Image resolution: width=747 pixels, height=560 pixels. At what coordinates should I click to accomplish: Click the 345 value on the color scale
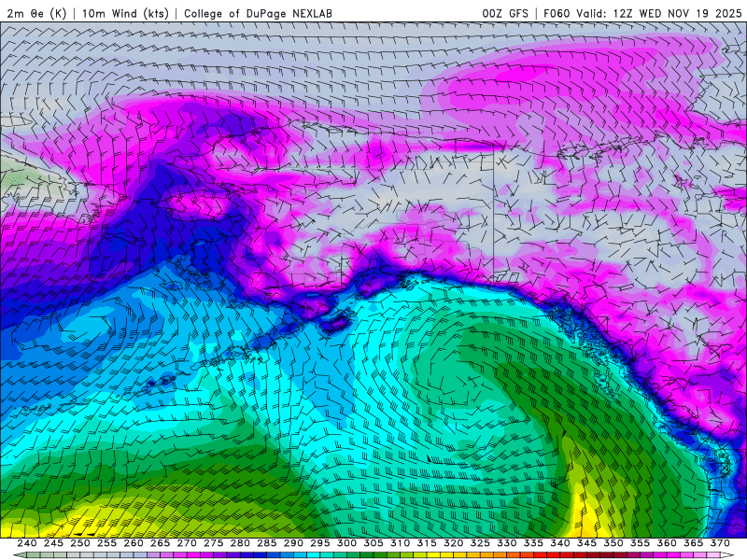(587, 543)
